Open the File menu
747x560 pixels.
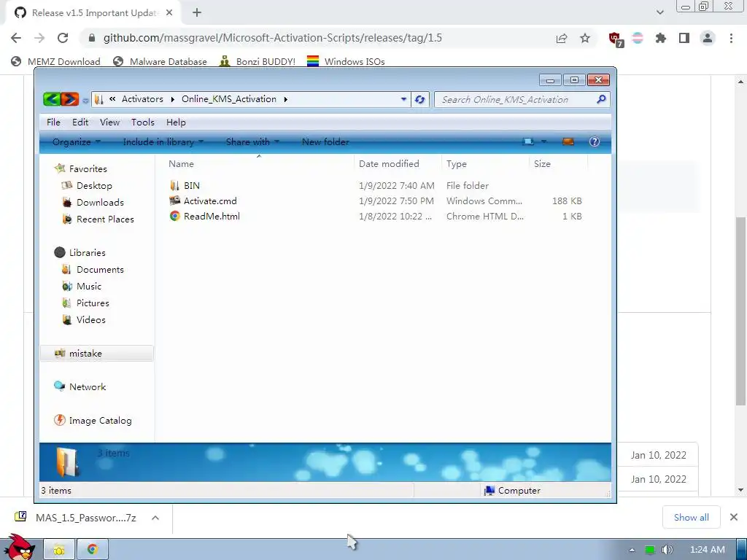[53, 122]
